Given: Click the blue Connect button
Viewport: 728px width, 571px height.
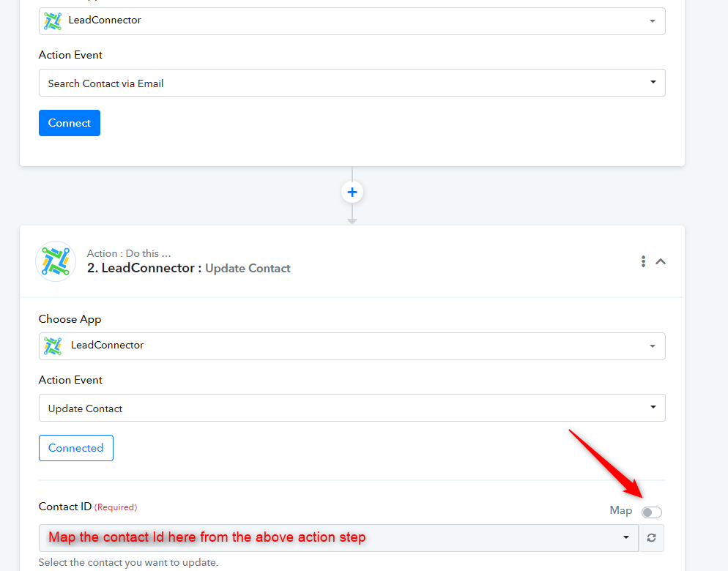Looking at the screenshot, I should [69, 123].
